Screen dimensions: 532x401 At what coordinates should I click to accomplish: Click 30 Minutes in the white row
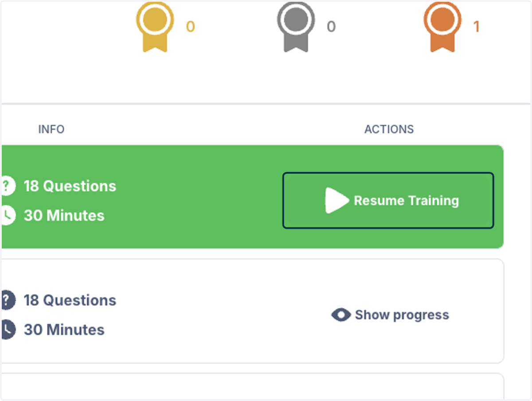[x=64, y=330]
